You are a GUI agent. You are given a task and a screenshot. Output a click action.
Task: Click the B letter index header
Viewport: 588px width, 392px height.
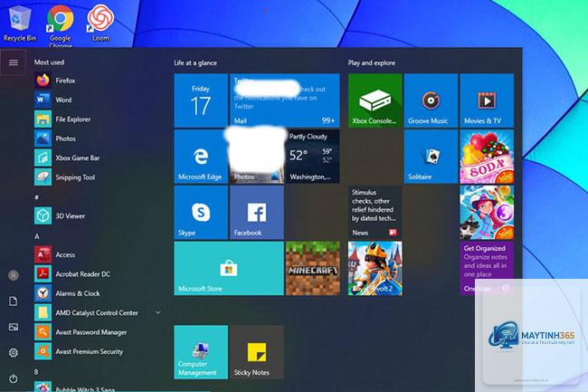[36, 372]
